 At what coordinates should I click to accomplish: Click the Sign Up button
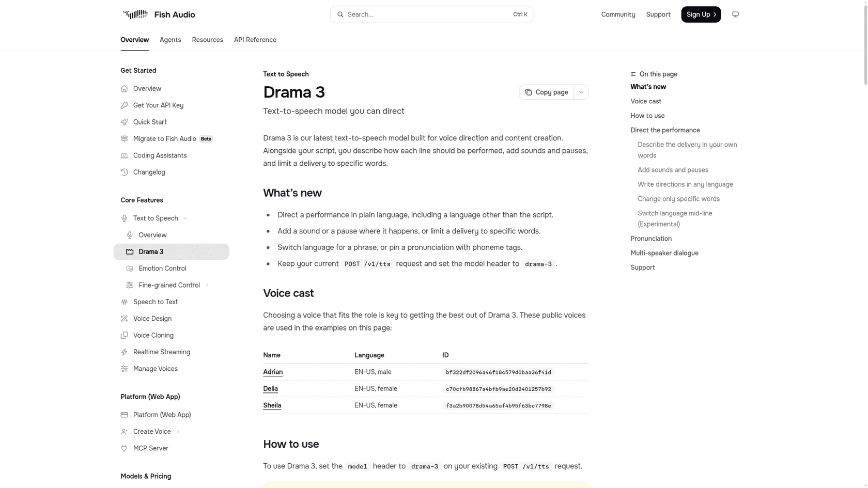click(701, 14)
